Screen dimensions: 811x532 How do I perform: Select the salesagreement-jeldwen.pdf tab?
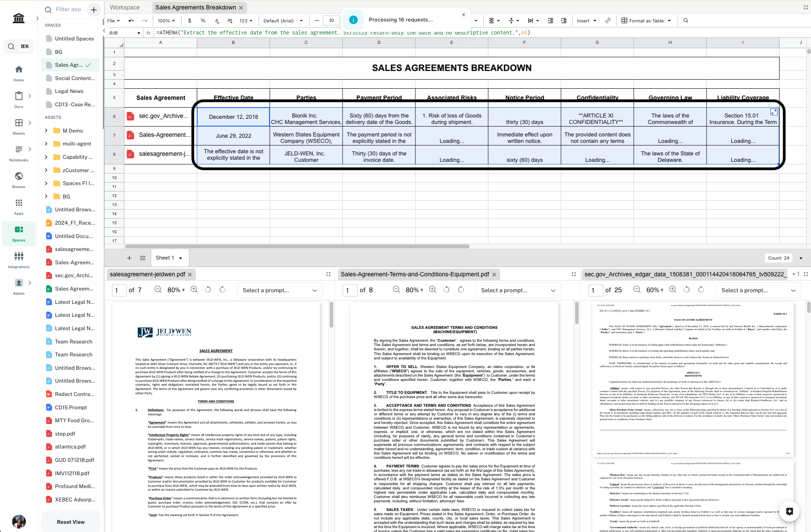pyautogui.click(x=147, y=274)
